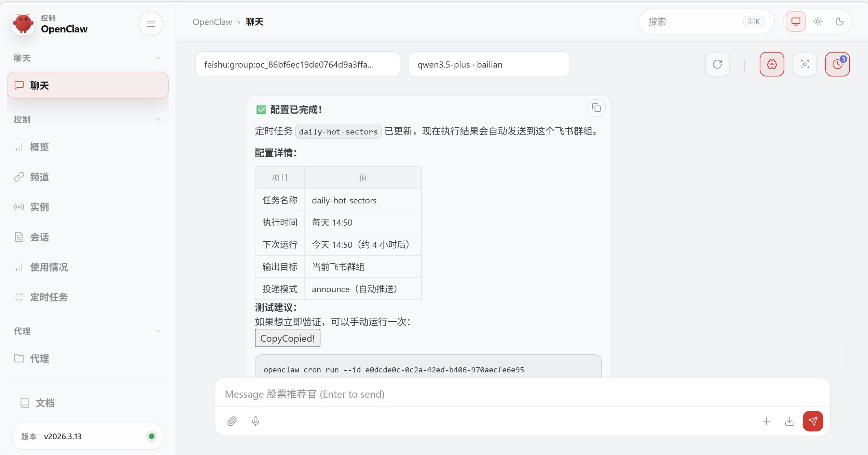Image resolution: width=868 pixels, height=455 pixels.
Task: Toggle the clock cron sessions button
Action: pos(837,64)
